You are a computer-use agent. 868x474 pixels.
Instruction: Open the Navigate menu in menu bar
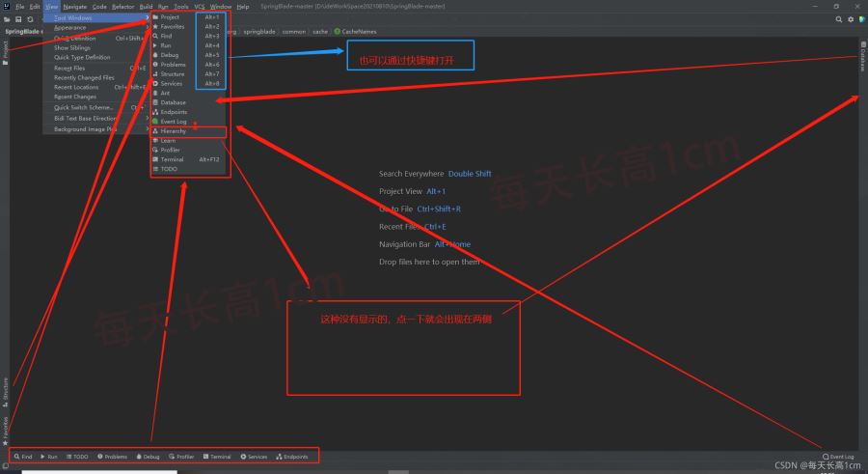pyautogui.click(x=74, y=7)
